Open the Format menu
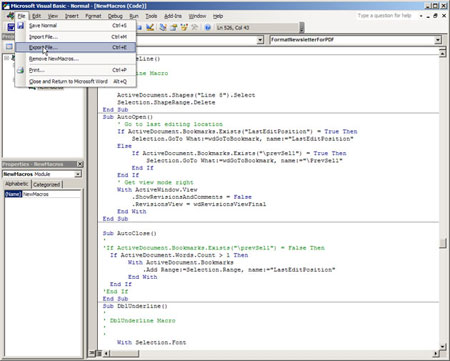 [93, 16]
